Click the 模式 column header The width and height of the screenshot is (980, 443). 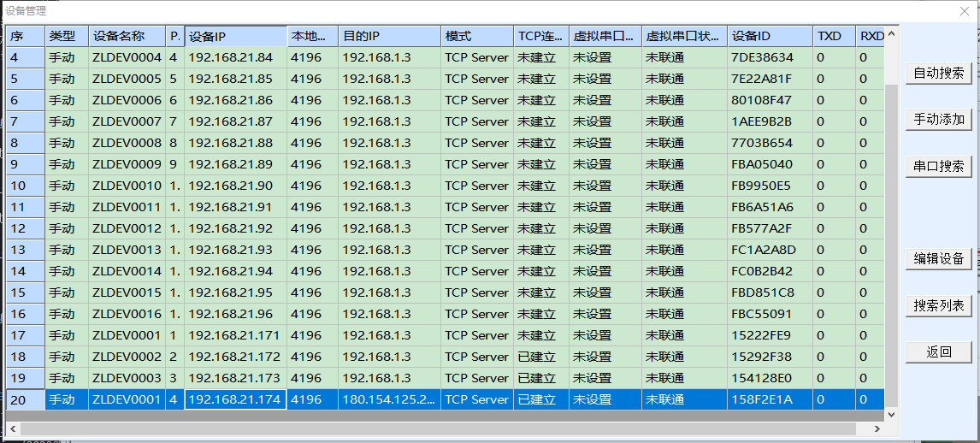[x=477, y=36]
